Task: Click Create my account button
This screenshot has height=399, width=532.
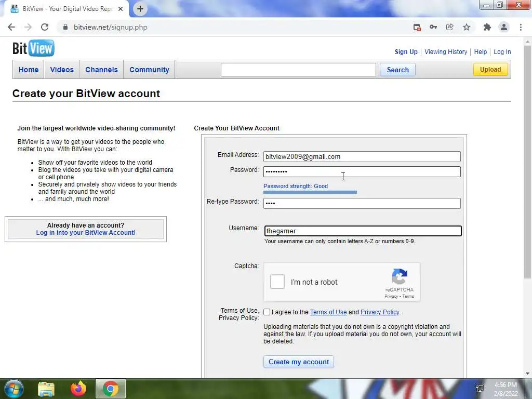Action: 299,362
